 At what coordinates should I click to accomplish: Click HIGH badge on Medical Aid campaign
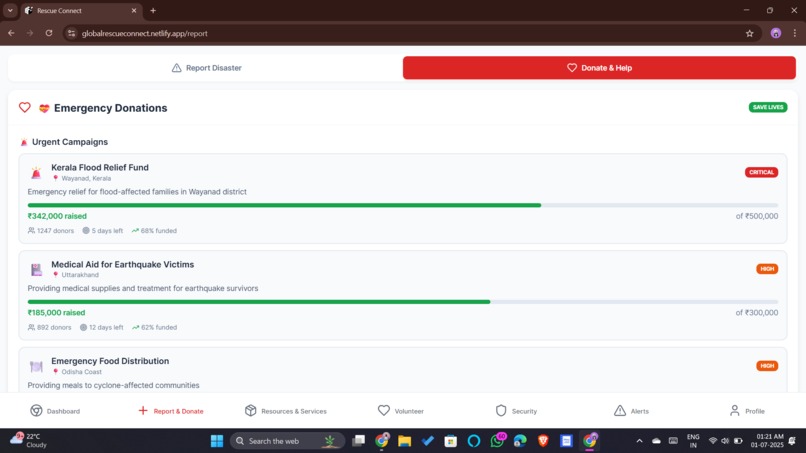tap(766, 269)
